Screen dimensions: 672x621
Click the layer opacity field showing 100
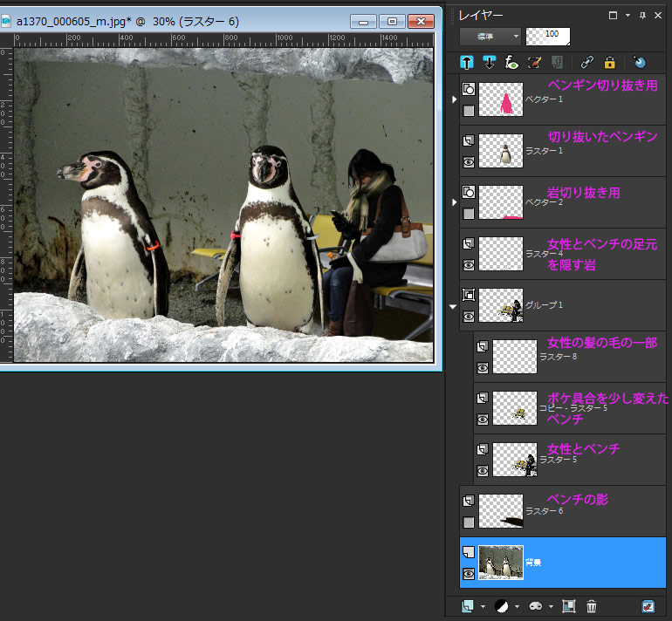click(x=547, y=37)
